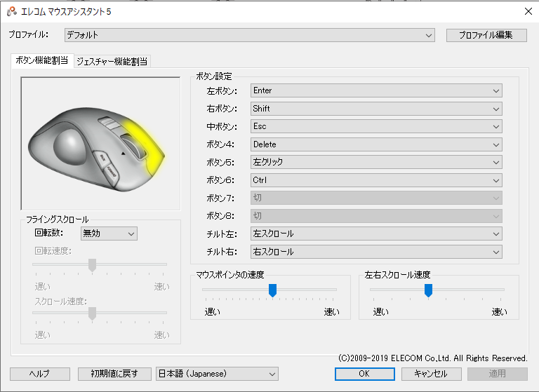Viewport: 539px width, 392px height.
Task: Open the チルト右 dropdown set to 右スクロール
Action: coord(376,252)
